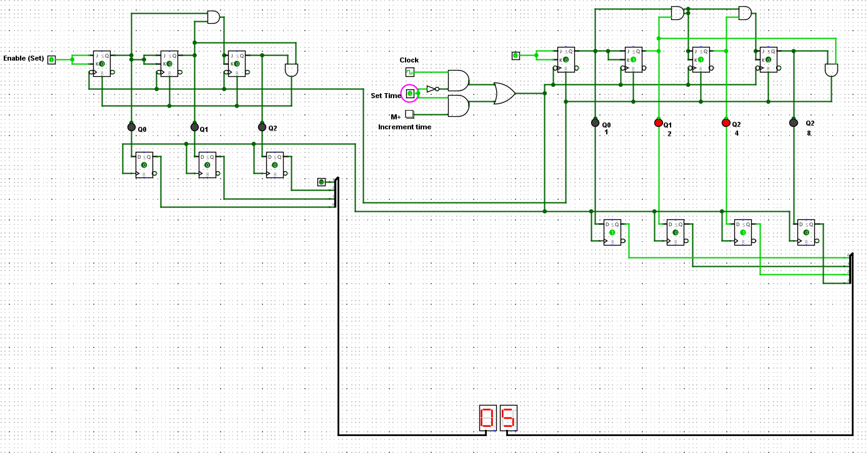
Task: Select JK flip-flop driving the LED labeled 2
Action: [634, 59]
